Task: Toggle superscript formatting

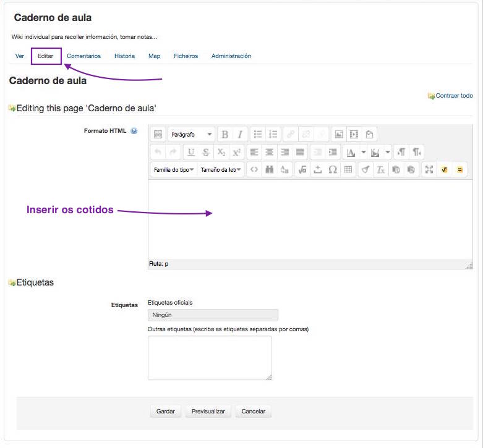Action: 236,152
